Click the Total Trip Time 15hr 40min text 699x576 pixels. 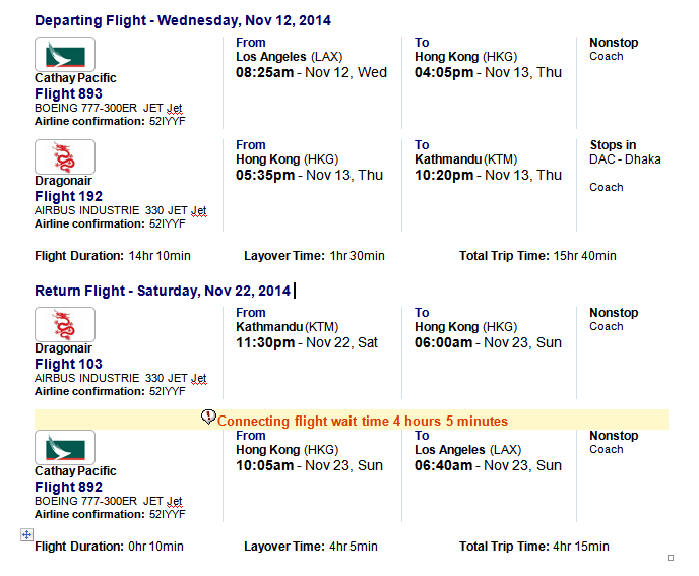(538, 256)
